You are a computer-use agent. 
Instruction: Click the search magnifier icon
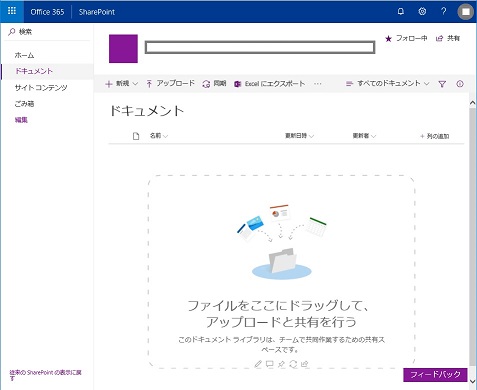[12, 32]
